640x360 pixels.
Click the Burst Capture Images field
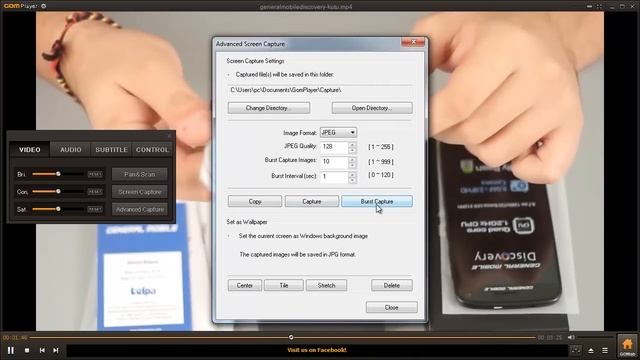[334, 162]
